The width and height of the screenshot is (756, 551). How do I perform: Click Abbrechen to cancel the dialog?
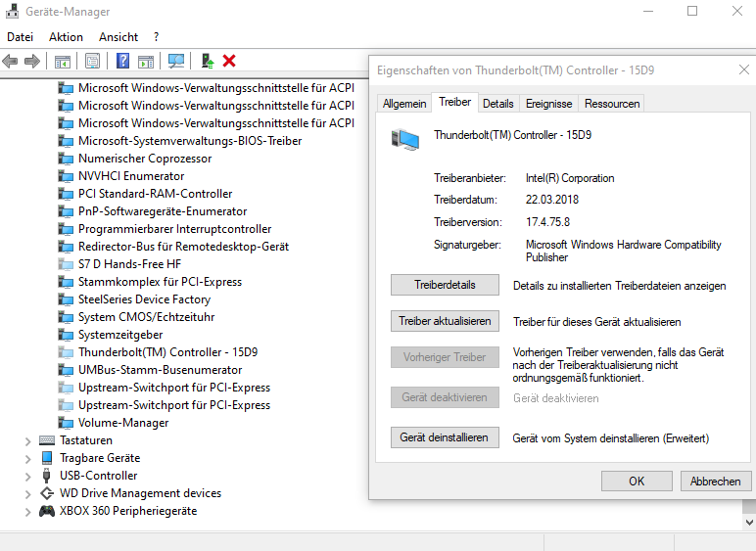(x=716, y=482)
